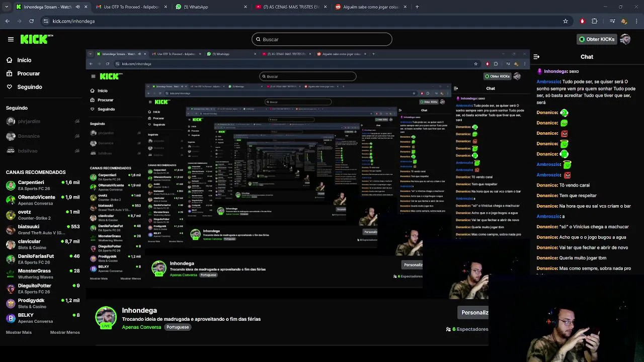Click the 6 Espectadores viewer count
The width and height of the screenshot is (644, 362).
[470, 329]
